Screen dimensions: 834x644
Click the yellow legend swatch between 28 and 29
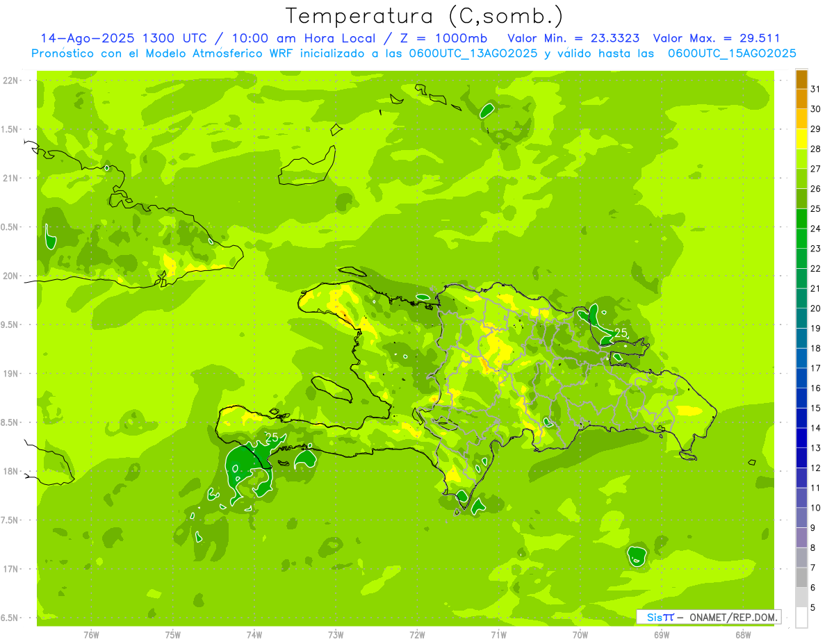click(801, 139)
